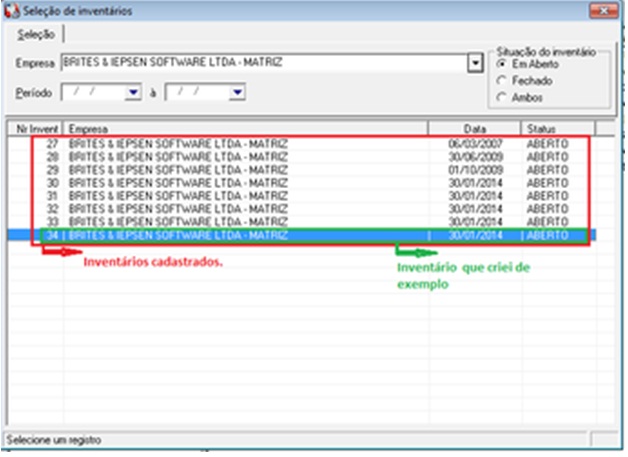Select inventory row number 28
The image size is (628, 457).
302,157
